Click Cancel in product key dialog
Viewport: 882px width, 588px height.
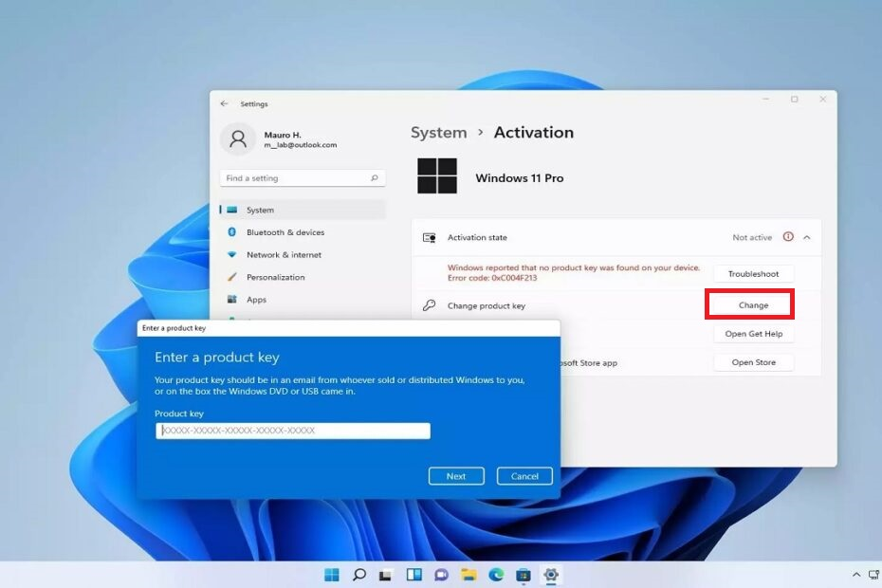pos(524,476)
